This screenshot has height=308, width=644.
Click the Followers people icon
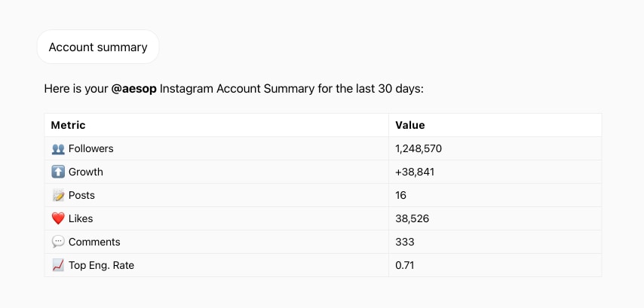coord(58,149)
